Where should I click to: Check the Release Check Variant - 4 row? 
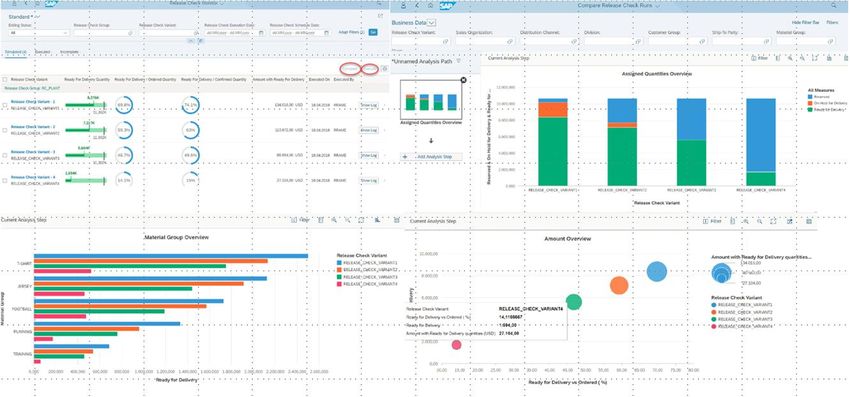(x=5, y=180)
